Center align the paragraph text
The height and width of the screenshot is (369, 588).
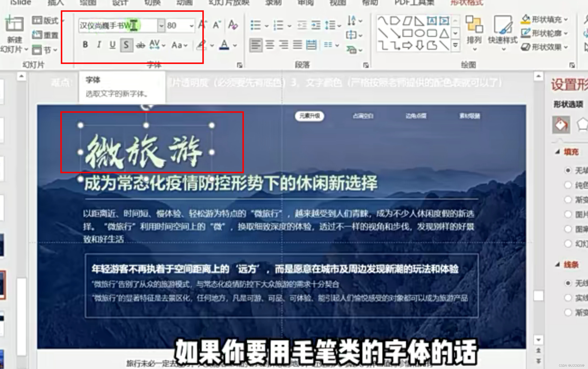coord(270,45)
